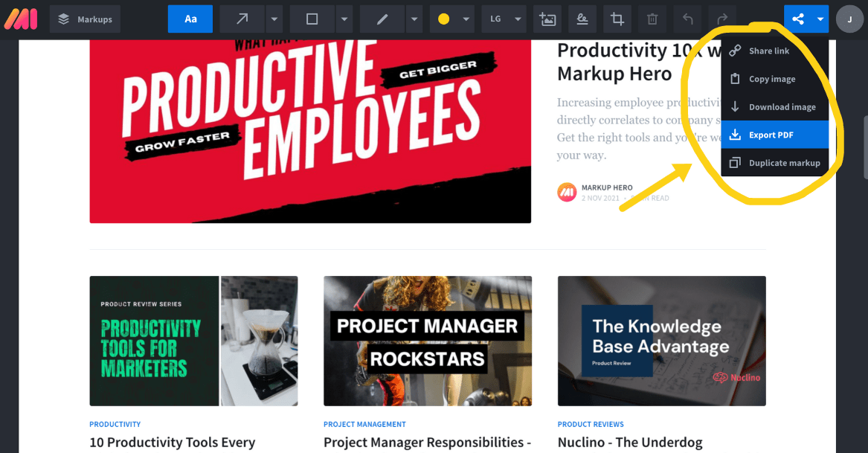
Task: Select the Text tool labeled Aa
Action: pos(190,19)
